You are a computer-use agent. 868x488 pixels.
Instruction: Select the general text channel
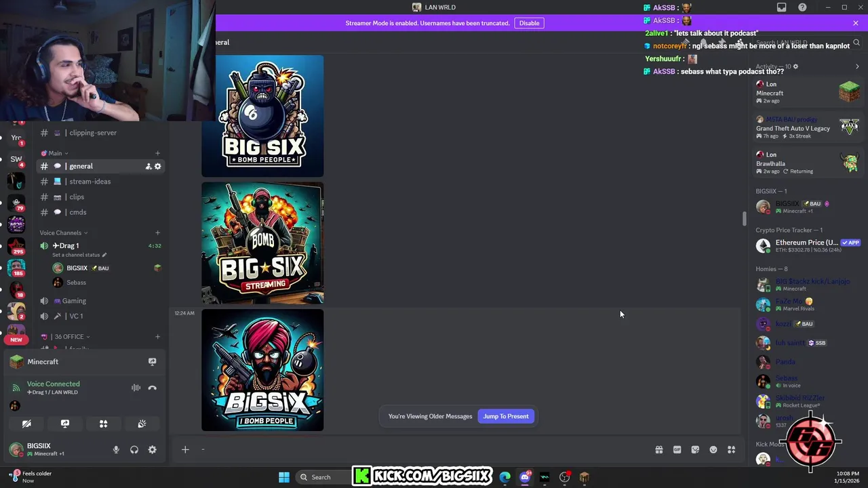(x=100, y=166)
